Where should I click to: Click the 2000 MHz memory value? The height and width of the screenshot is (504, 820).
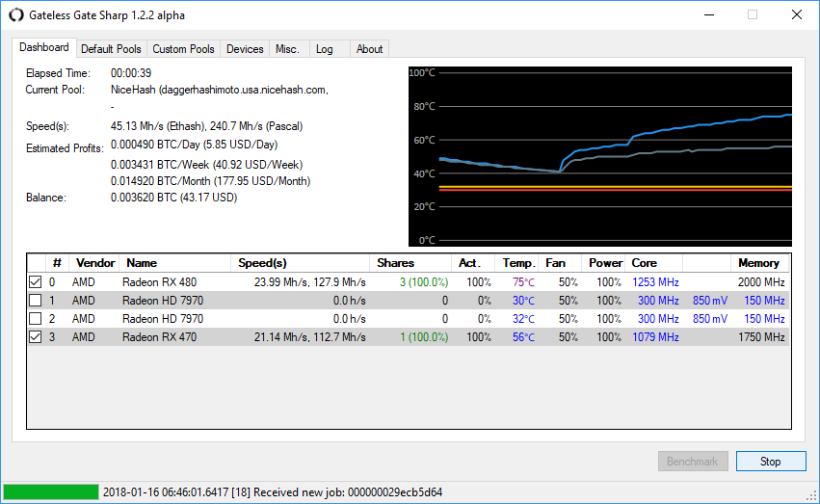tap(761, 282)
